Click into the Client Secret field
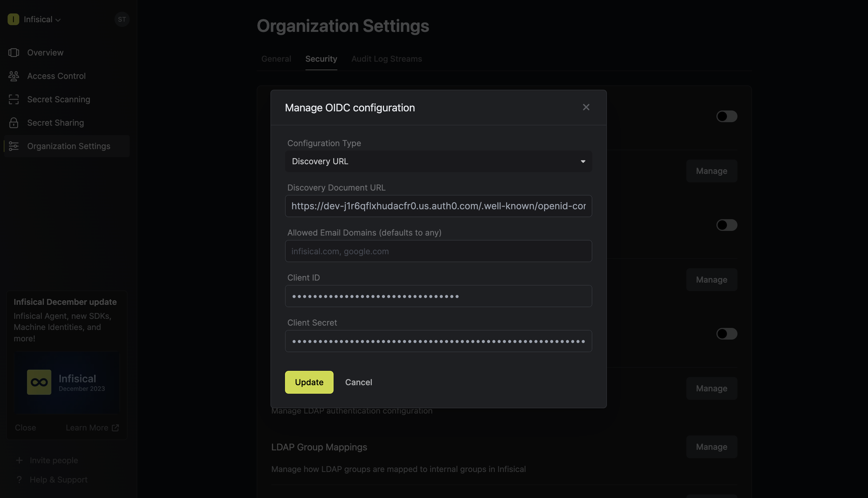The image size is (868, 498). pyautogui.click(x=438, y=341)
